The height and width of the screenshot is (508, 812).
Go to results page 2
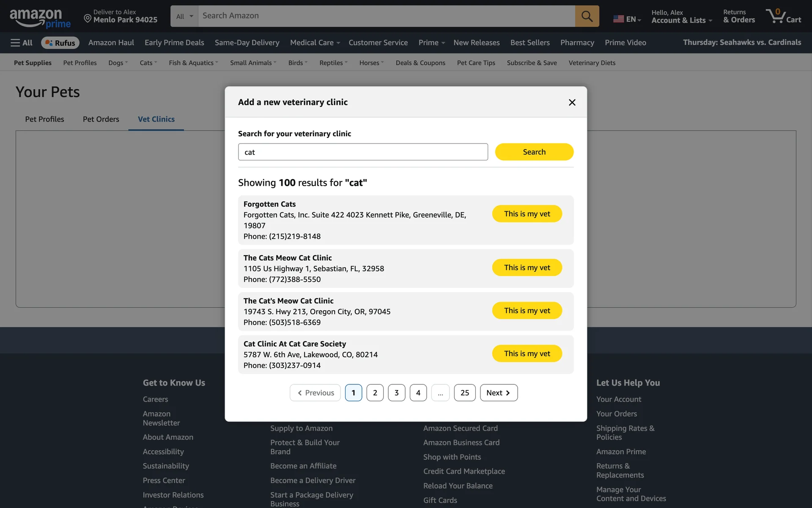point(375,393)
